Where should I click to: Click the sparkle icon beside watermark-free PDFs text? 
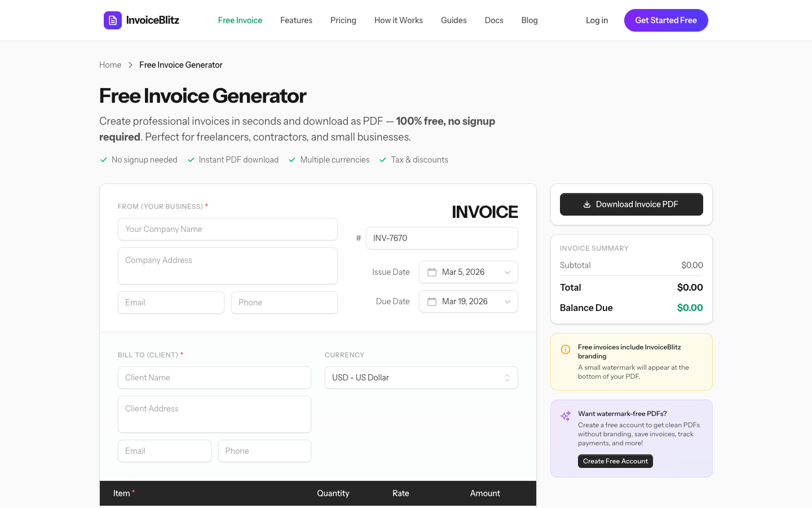pos(565,416)
